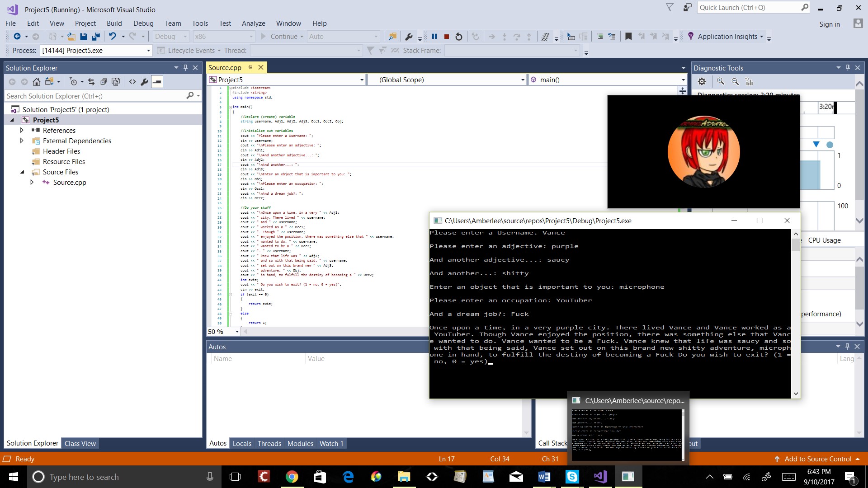Pause debugging with Break All icon
The width and height of the screenshot is (868, 488).
tap(434, 37)
